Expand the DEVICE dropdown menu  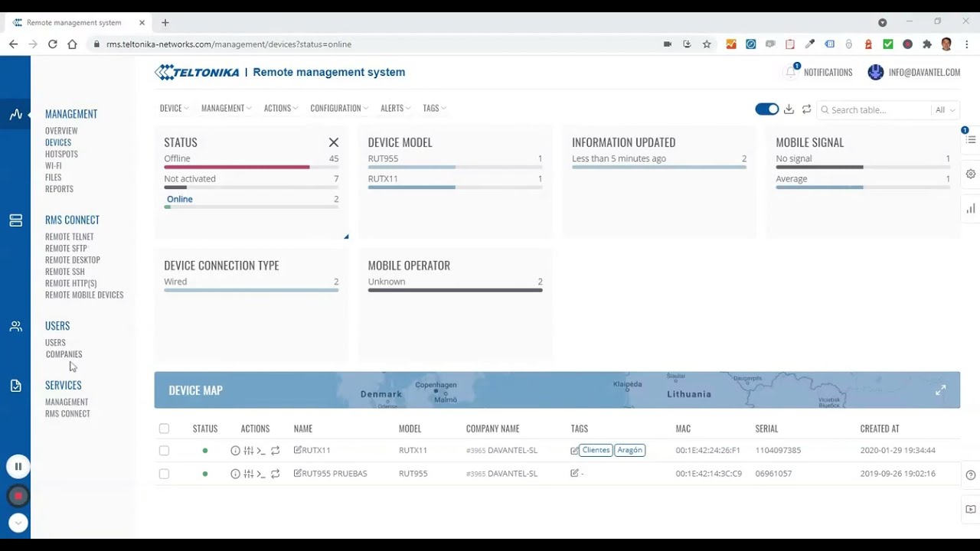175,108
